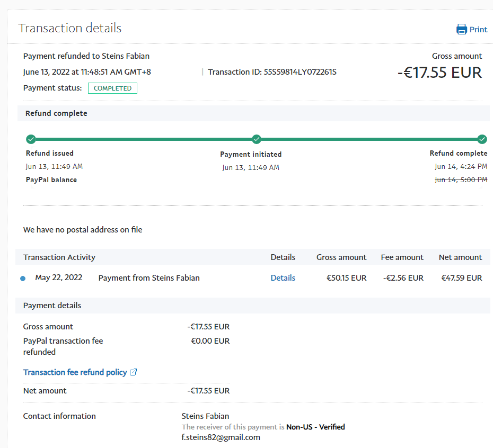Open Transaction fee refund policy link
This screenshot has height=448, width=493.
(x=75, y=372)
